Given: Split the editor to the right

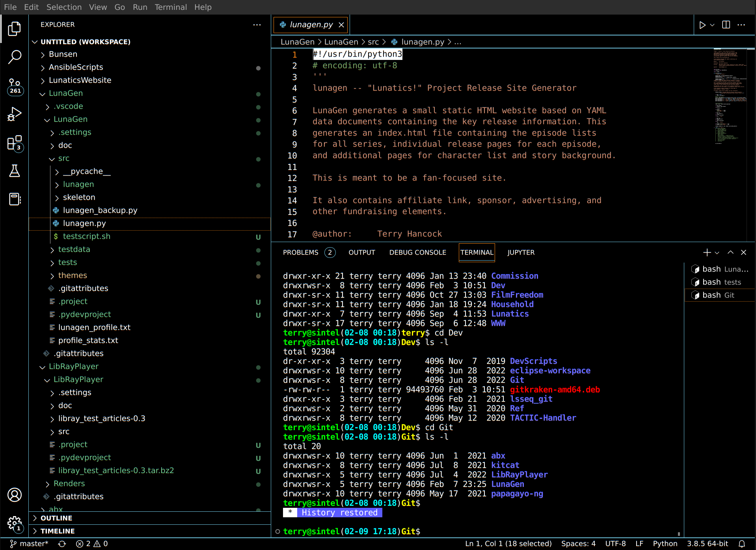Looking at the screenshot, I should click(726, 25).
